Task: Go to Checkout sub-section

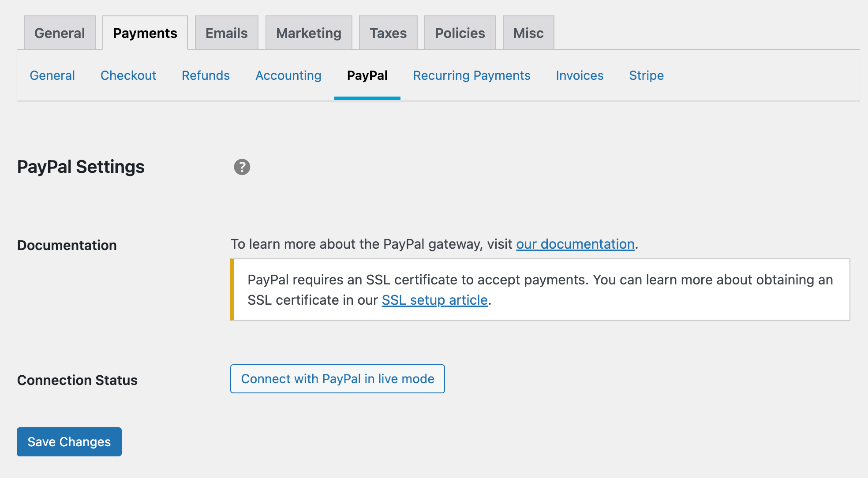Action: coord(128,75)
